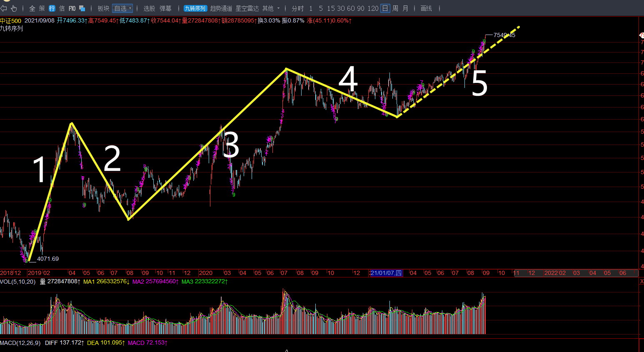The image size is (644, 352).
Task: Click the DEA 101.095 value
Action: point(106,343)
